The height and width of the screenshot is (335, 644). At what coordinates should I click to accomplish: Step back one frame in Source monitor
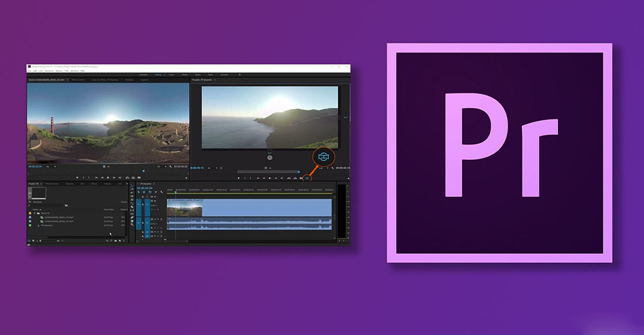103,178
